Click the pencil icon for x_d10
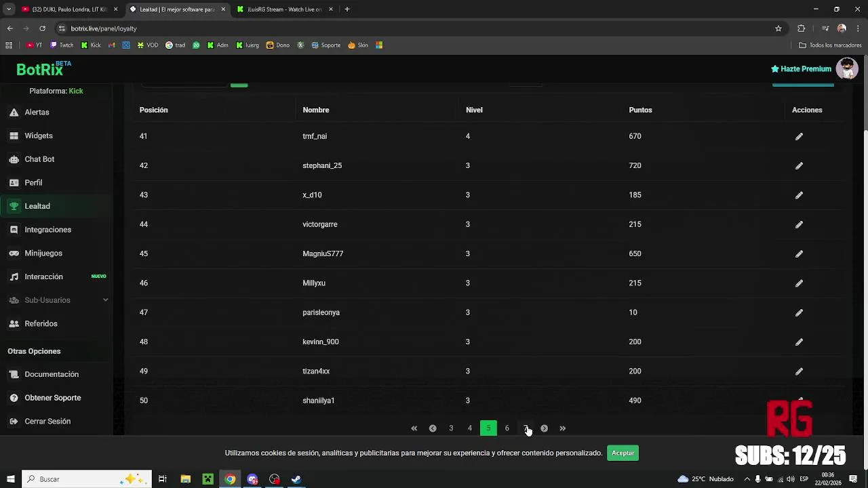Screen dimensions: 868x488 coord(799,195)
